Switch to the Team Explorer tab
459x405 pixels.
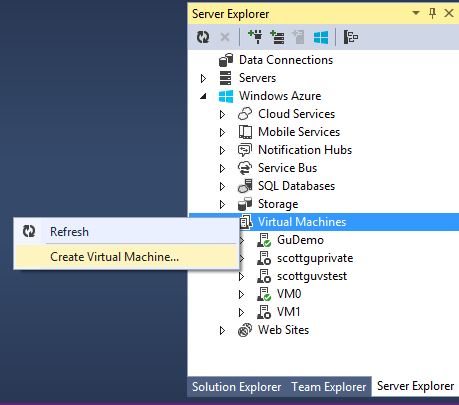pyautogui.click(x=329, y=387)
